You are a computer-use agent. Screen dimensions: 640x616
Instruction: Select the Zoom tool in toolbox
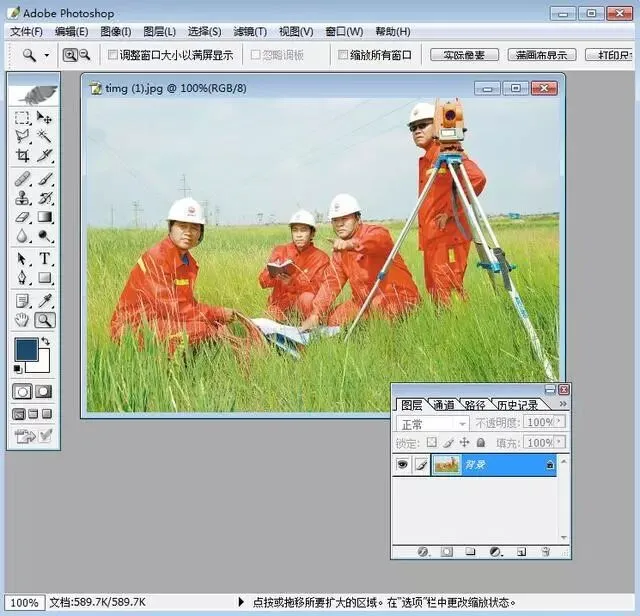(x=44, y=320)
